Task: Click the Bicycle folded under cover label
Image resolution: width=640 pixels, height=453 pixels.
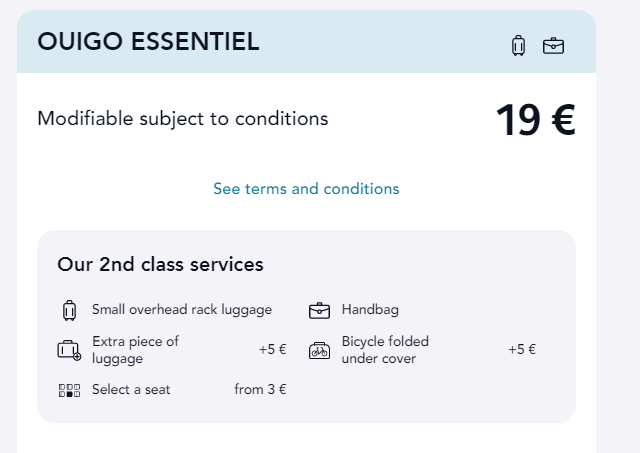Action: click(x=385, y=350)
